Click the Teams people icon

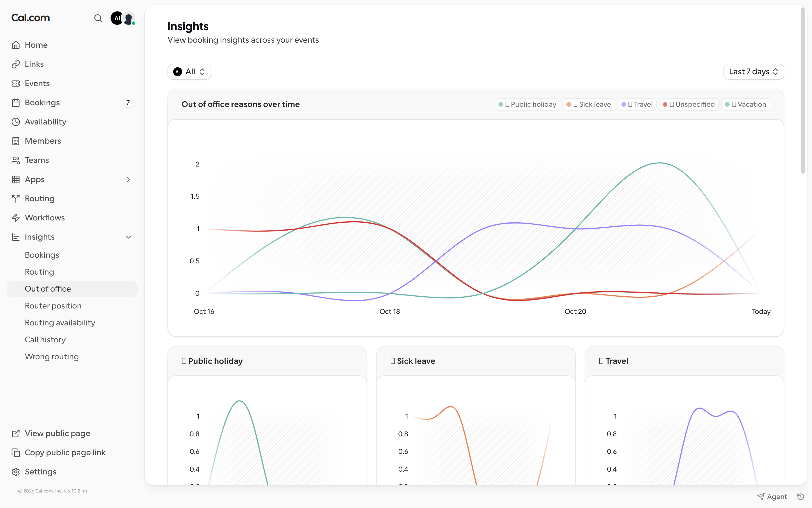click(16, 160)
